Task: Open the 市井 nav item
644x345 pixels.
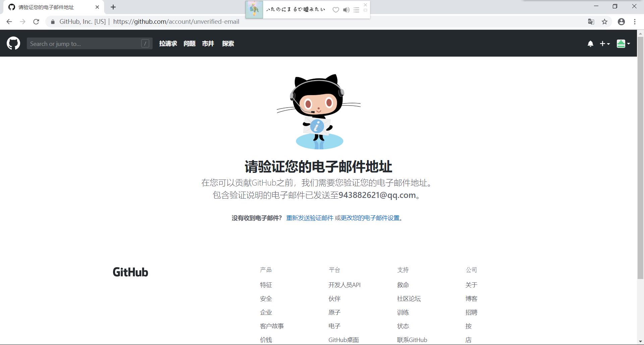Action: click(x=208, y=44)
